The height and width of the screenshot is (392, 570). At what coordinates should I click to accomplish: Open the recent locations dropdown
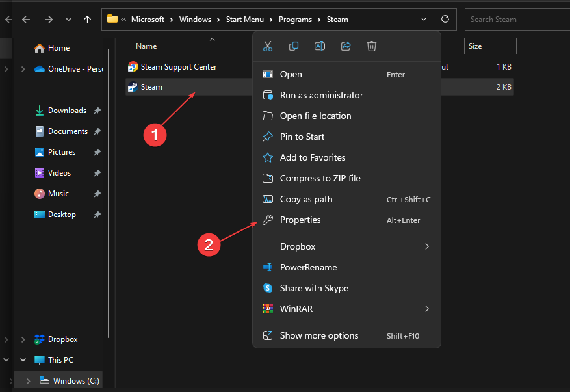(x=68, y=20)
